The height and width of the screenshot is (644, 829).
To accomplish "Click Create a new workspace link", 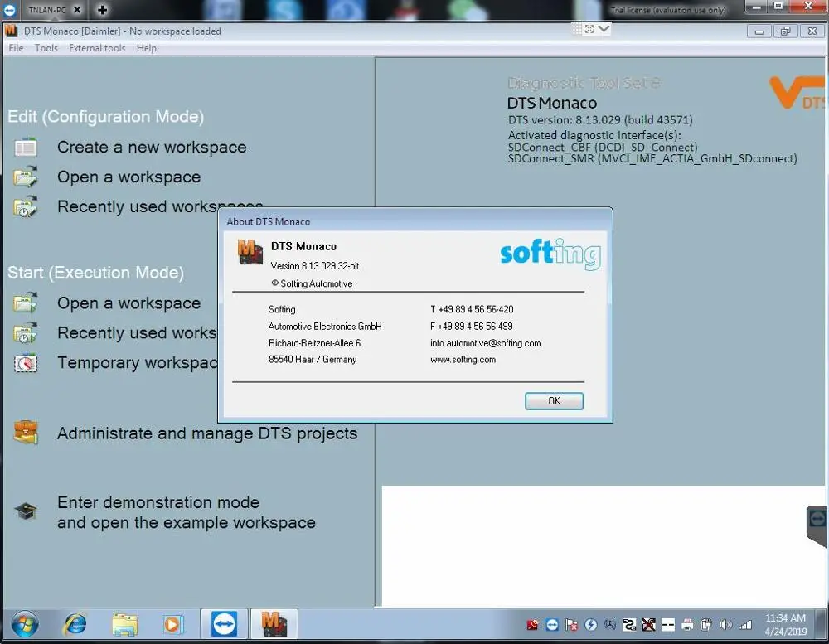I will point(152,147).
